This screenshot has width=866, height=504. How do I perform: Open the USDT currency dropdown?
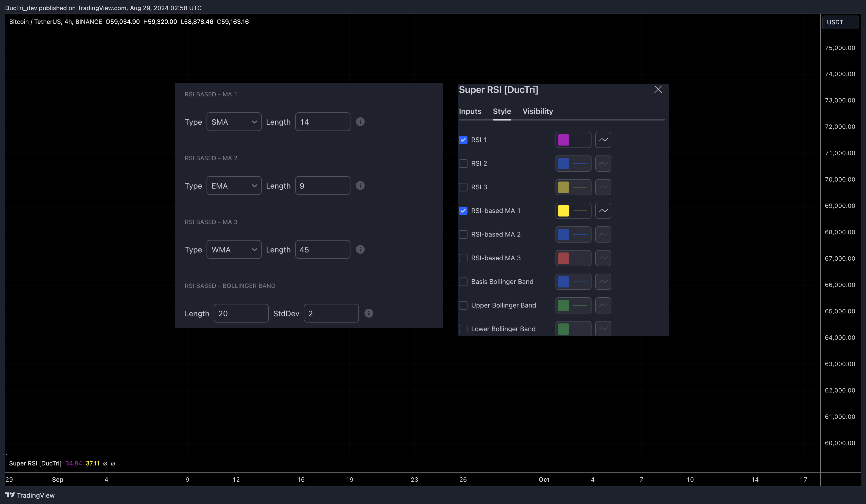tap(840, 22)
